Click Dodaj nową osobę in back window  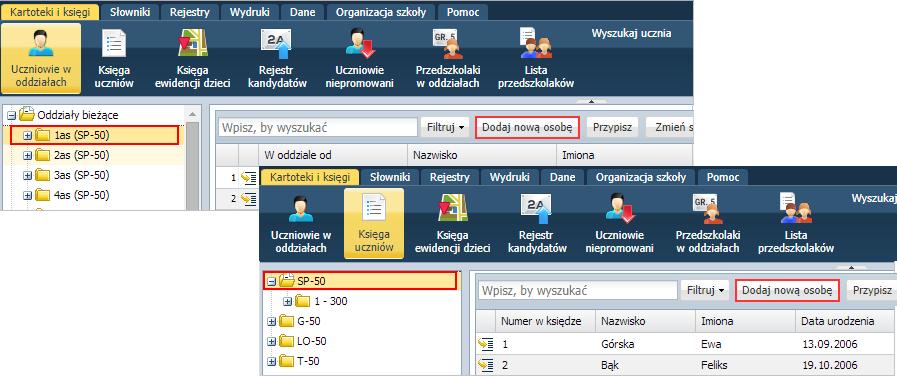coord(527,127)
